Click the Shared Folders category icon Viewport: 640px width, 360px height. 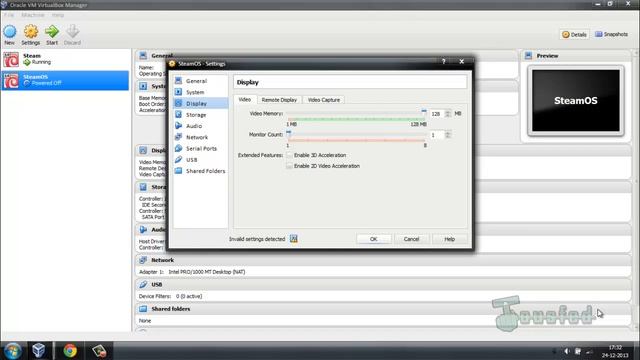coord(178,171)
